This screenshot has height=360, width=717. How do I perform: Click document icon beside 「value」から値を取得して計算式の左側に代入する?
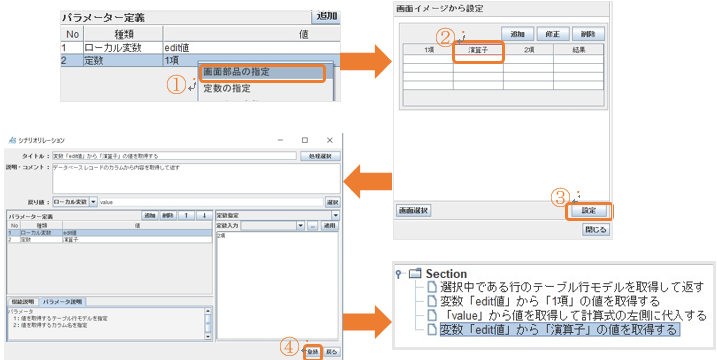click(x=432, y=315)
